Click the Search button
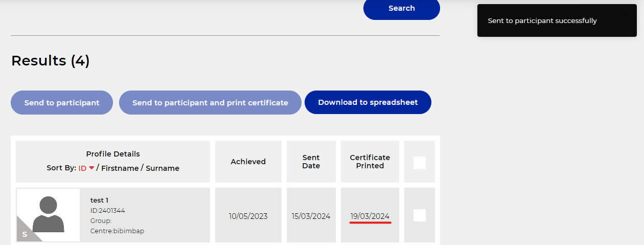Viewport: 644px width, 245px height. pyautogui.click(x=401, y=9)
